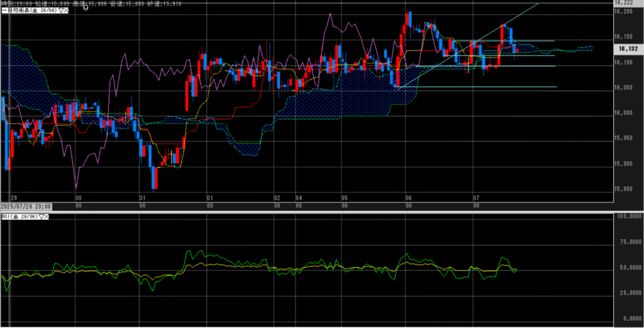Click the 高値 high price readout
The image size is (644, 328).
coord(89,3)
